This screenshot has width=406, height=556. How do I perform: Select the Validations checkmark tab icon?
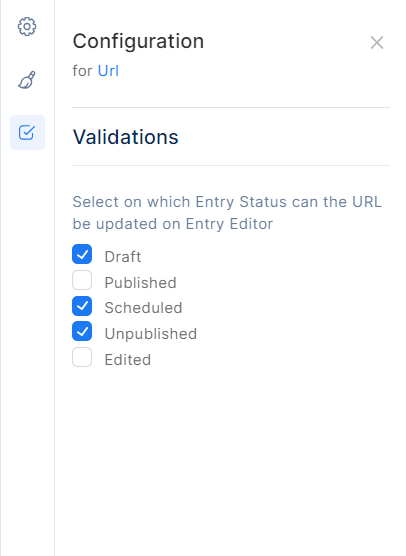27,132
